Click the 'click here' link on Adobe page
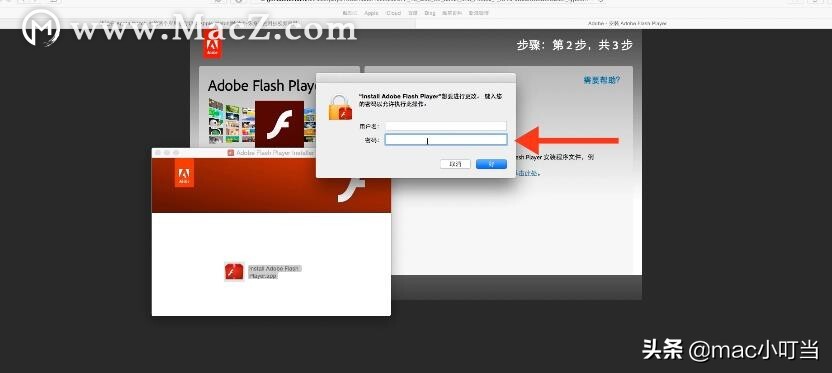The image size is (832, 373). [528, 173]
